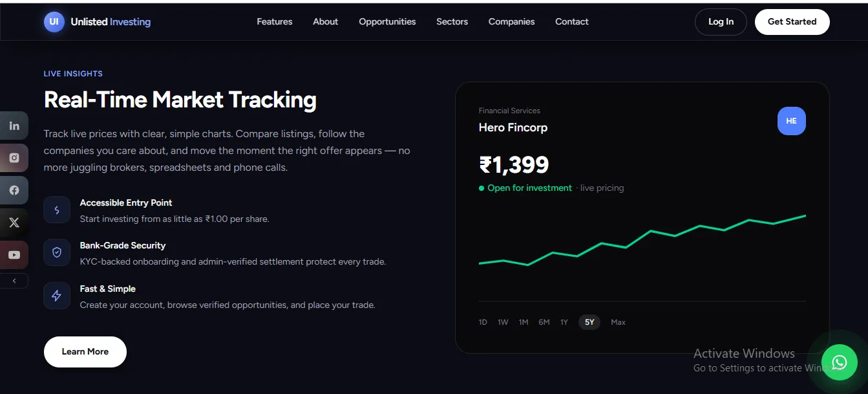Open the LinkedIn social link
The height and width of the screenshot is (394, 868).
click(14, 126)
